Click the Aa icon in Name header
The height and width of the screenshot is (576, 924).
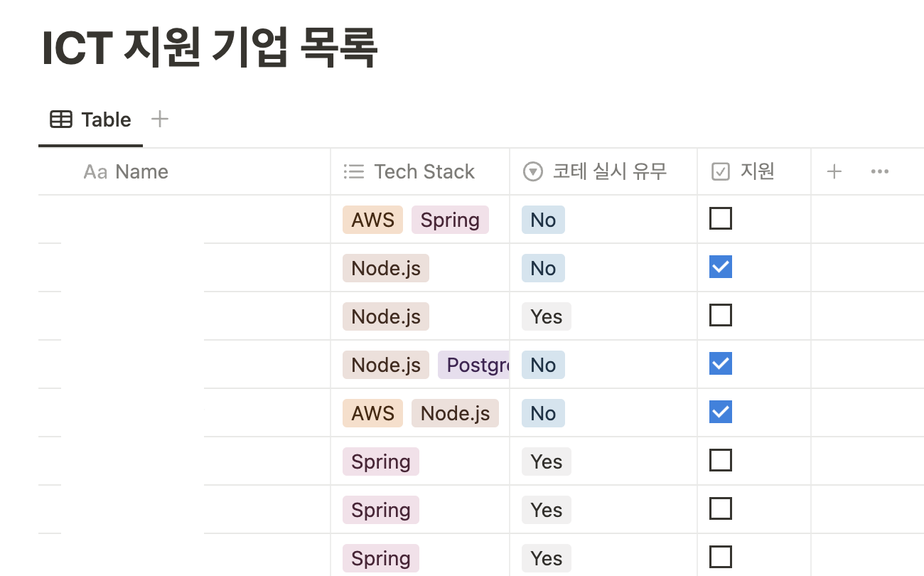click(x=95, y=171)
